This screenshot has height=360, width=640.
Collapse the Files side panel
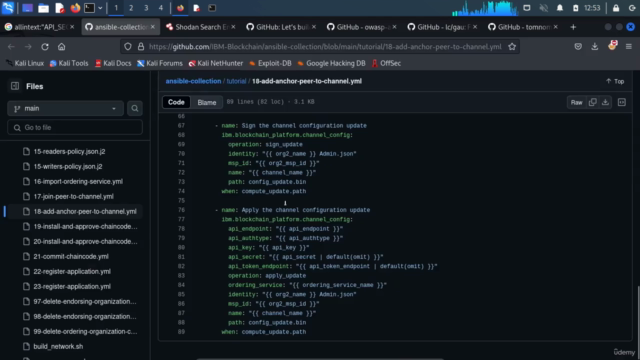15,86
